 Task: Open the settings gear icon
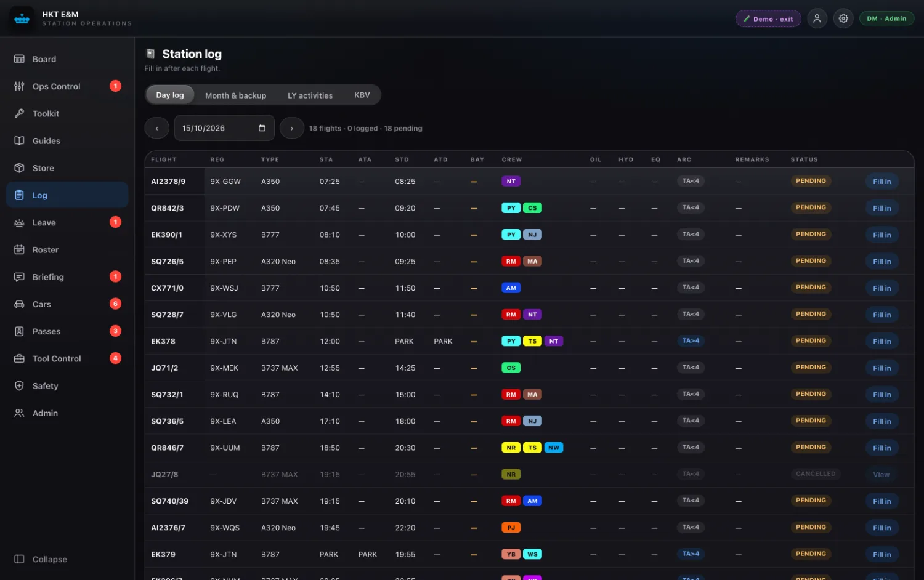coord(843,18)
